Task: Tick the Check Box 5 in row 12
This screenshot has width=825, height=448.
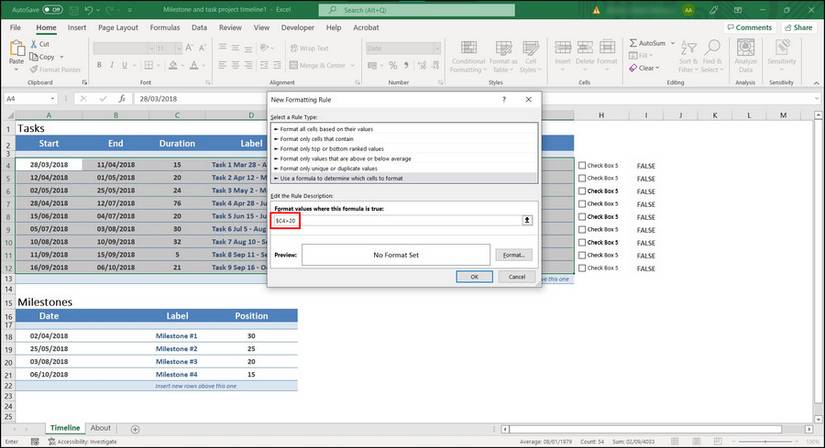Action: pyautogui.click(x=582, y=268)
